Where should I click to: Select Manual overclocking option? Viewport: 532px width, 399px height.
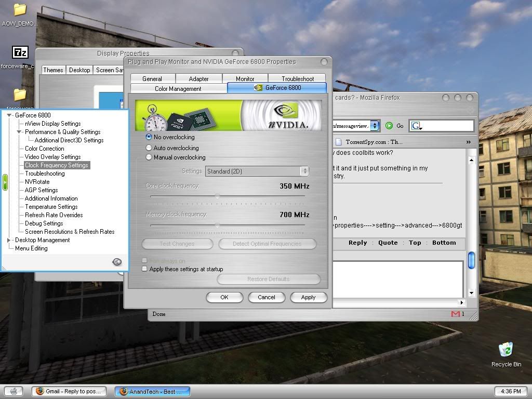point(149,157)
